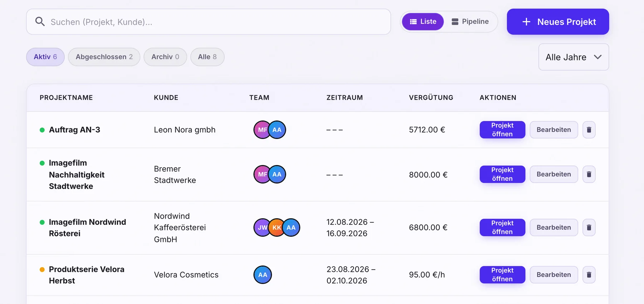Click the 95.00 €/h rate

(x=427, y=275)
